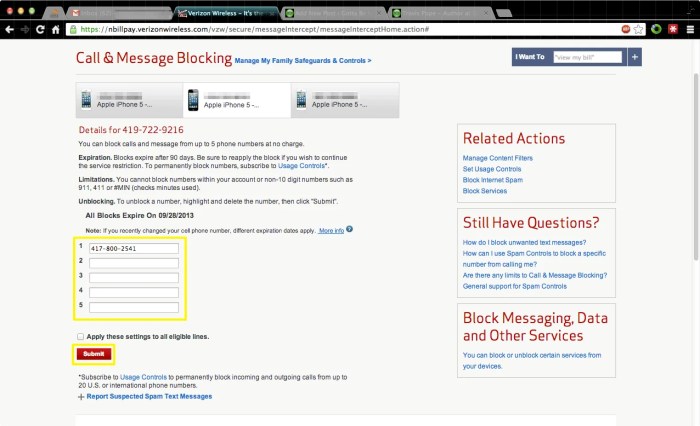The image size is (700, 426).
Task: Open the browser home page icon
Action: [x=55, y=29]
